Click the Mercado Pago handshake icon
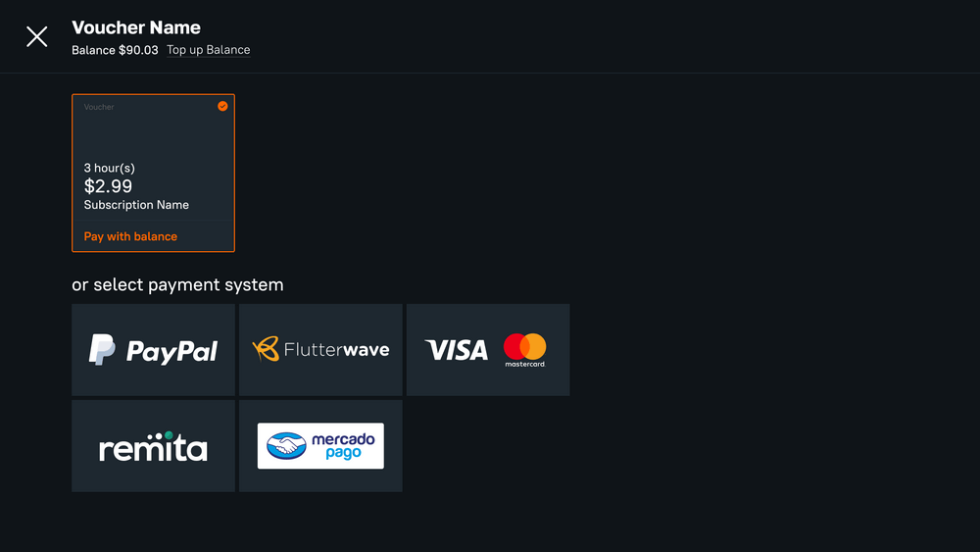 click(x=286, y=446)
